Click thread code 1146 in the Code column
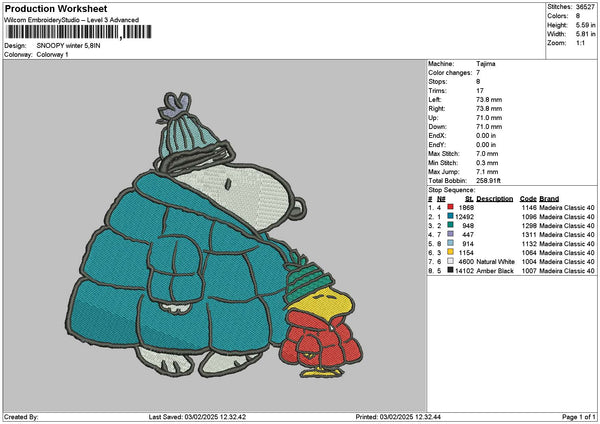Viewport: 600px width, 424px height. (529, 207)
